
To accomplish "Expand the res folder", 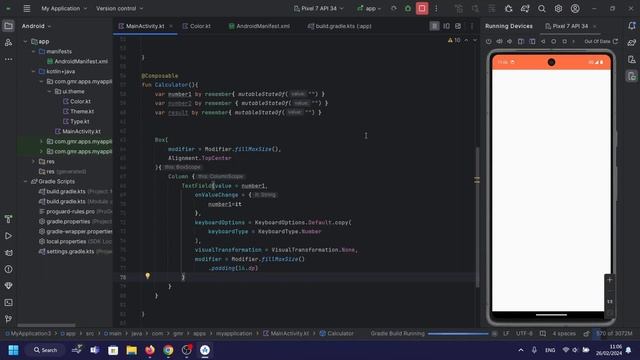I will [33, 161].
